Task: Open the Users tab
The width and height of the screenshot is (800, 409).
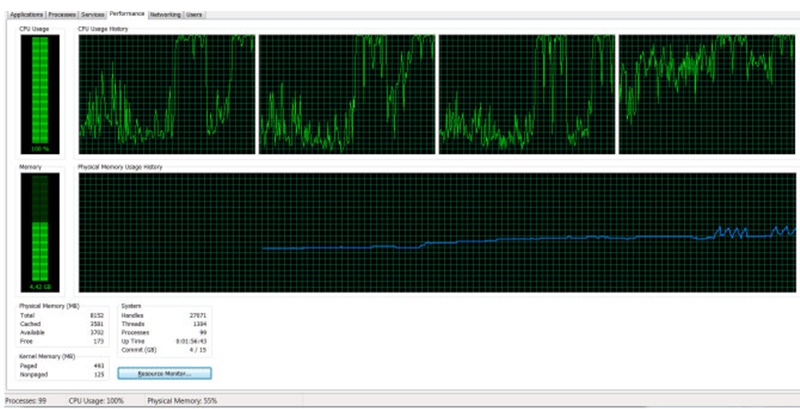Action: (194, 15)
